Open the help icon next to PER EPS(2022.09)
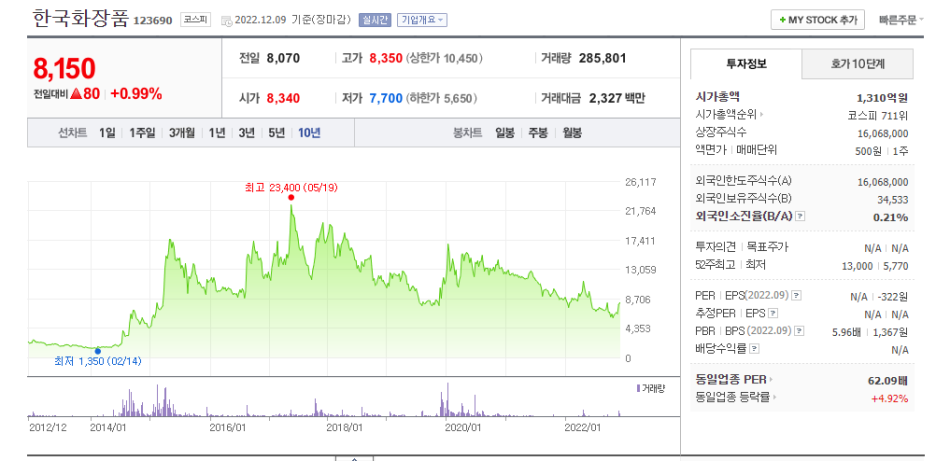 point(796,295)
